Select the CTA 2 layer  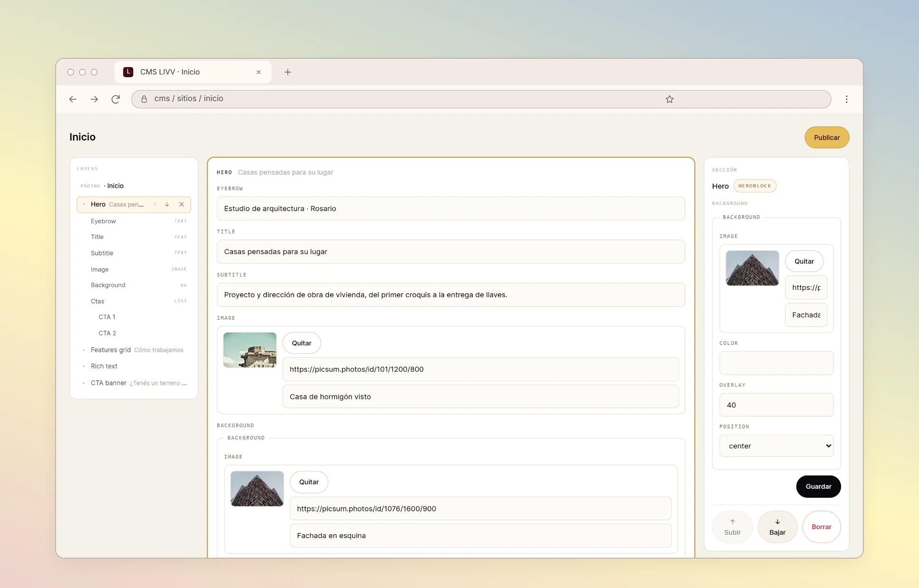coord(134,333)
